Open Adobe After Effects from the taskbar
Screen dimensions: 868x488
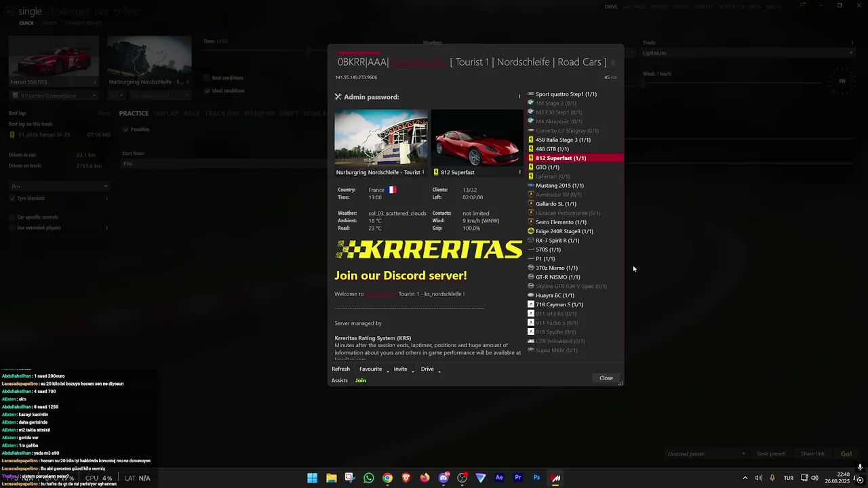tap(499, 478)
